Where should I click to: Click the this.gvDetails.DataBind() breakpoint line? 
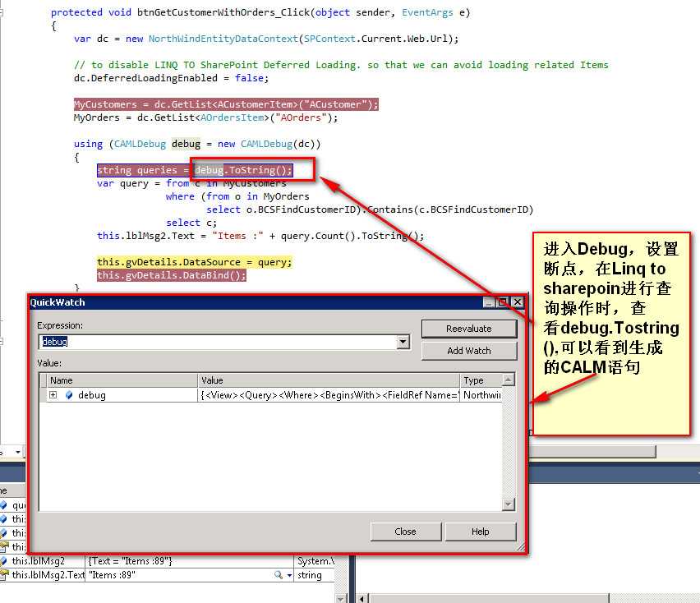172,275
